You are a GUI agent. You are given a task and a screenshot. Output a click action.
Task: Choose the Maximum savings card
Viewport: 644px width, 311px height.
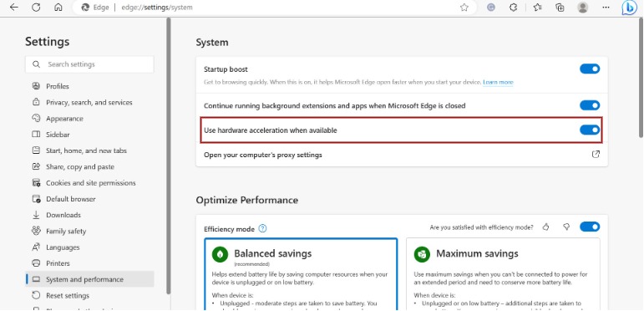coord(503,274)
